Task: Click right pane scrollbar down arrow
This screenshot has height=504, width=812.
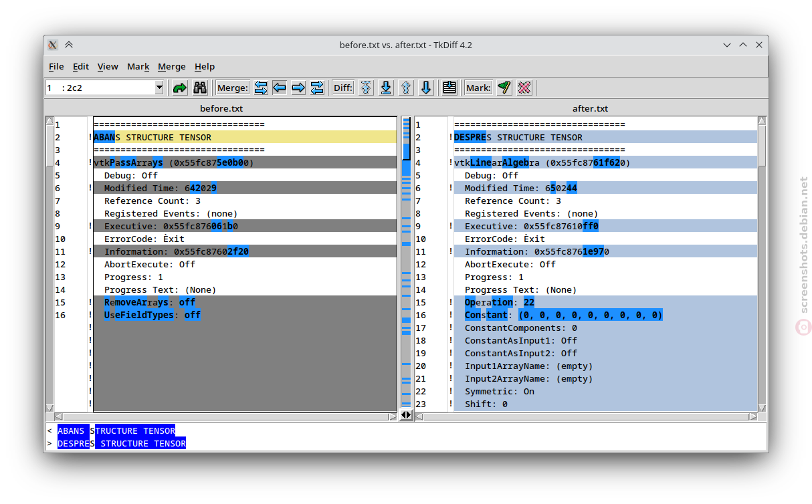Action: [x=762, y=407]
